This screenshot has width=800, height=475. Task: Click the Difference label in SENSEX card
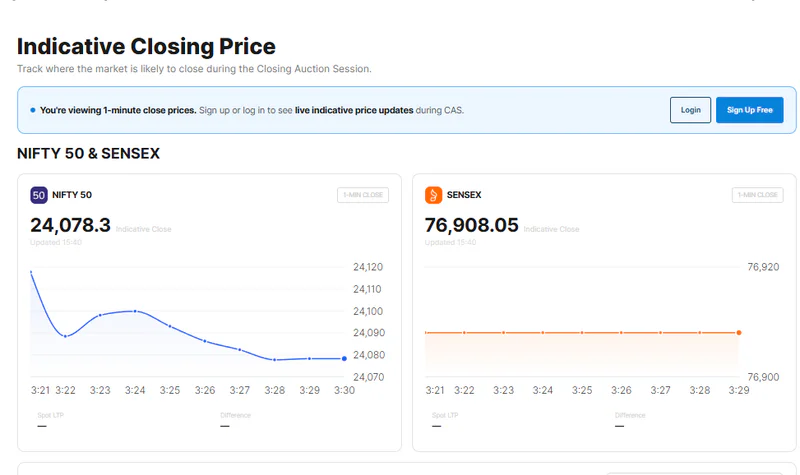[x=630, y=415]
